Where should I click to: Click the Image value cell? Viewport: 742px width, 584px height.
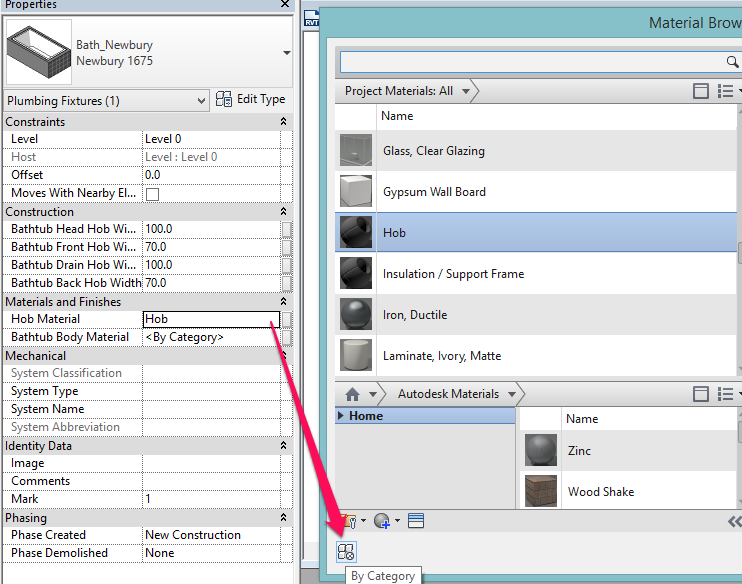pos(212,463)
